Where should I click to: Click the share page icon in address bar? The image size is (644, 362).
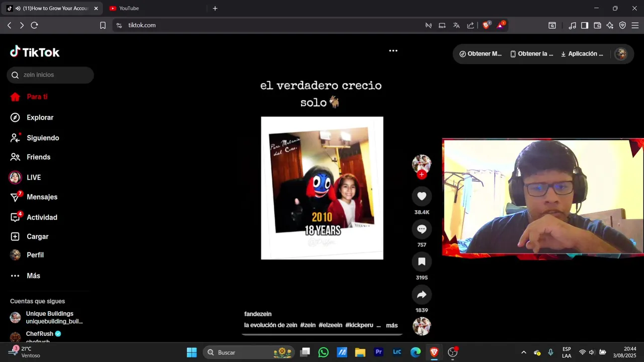pos(470,25)
